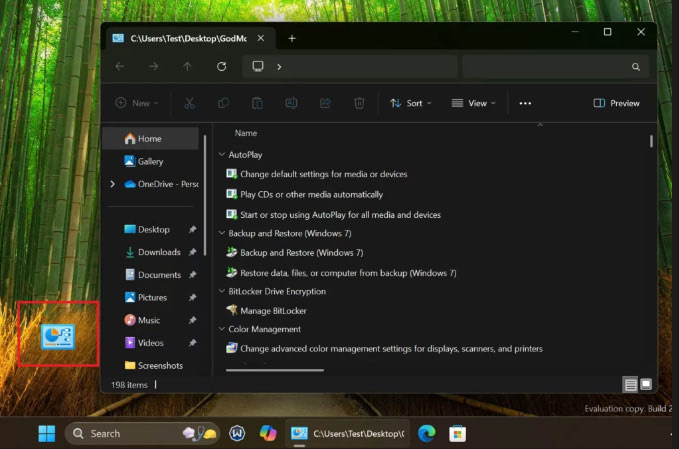
Task: Unpin Desktop using its pin icon
Action: pyautogui.click(x=192, y=229)
